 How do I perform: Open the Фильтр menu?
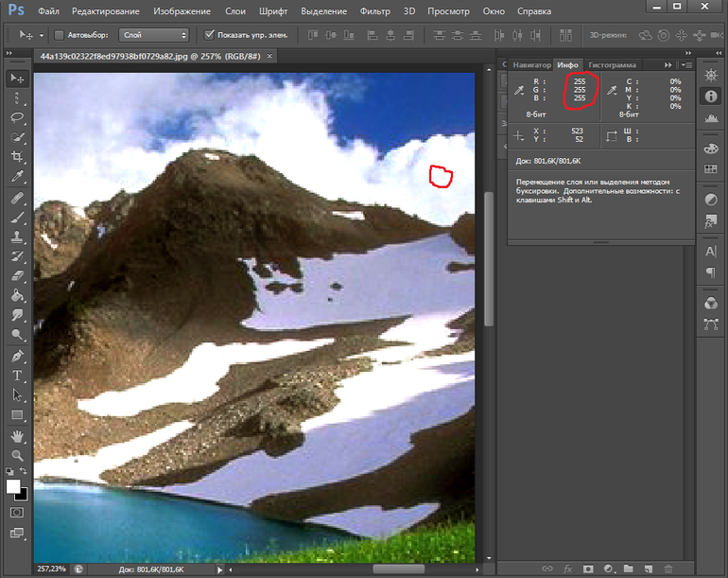point(374,11)
